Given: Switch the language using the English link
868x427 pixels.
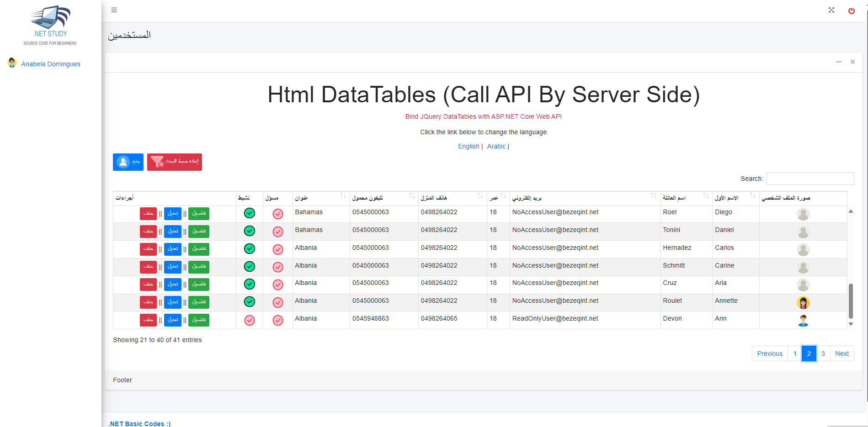Looking at the screenshot, I should (469, 146).
